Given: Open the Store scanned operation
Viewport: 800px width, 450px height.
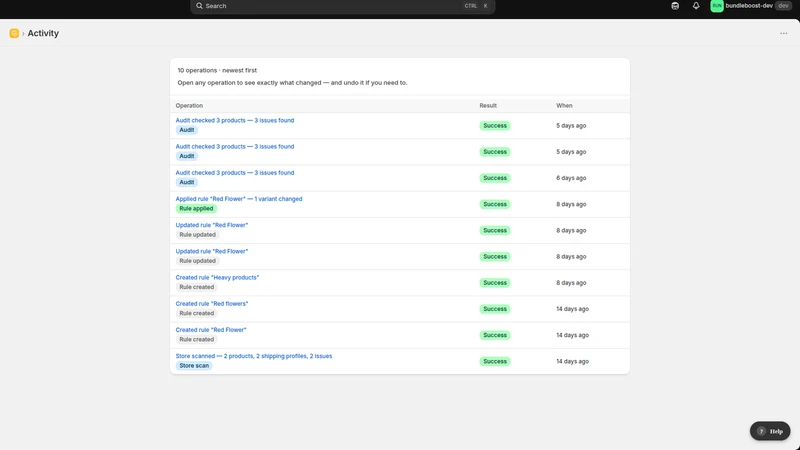Looking at the screenshot, I should [x=254, y=356].
